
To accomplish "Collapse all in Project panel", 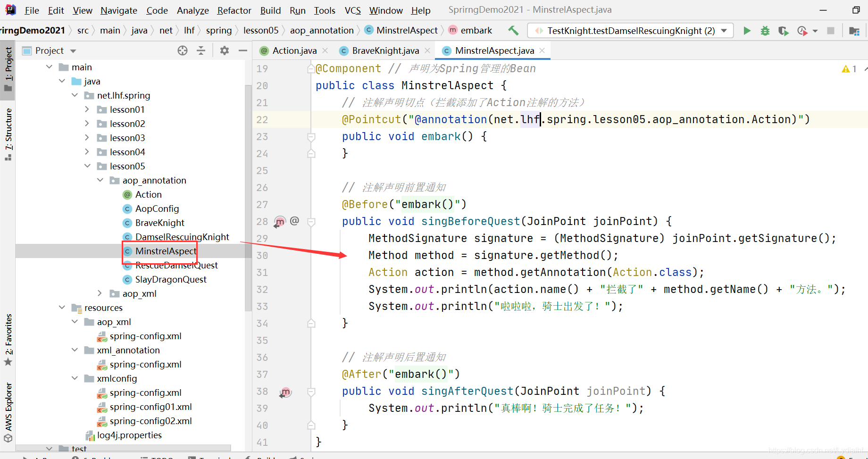I will tap(201, 50).
